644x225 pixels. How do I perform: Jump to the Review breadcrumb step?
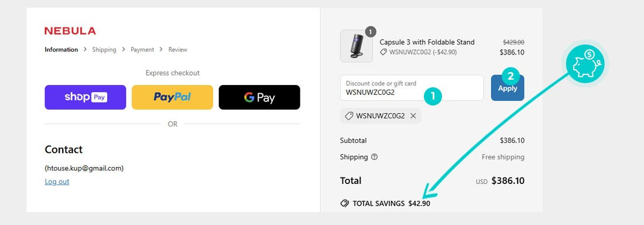point(178,49)
